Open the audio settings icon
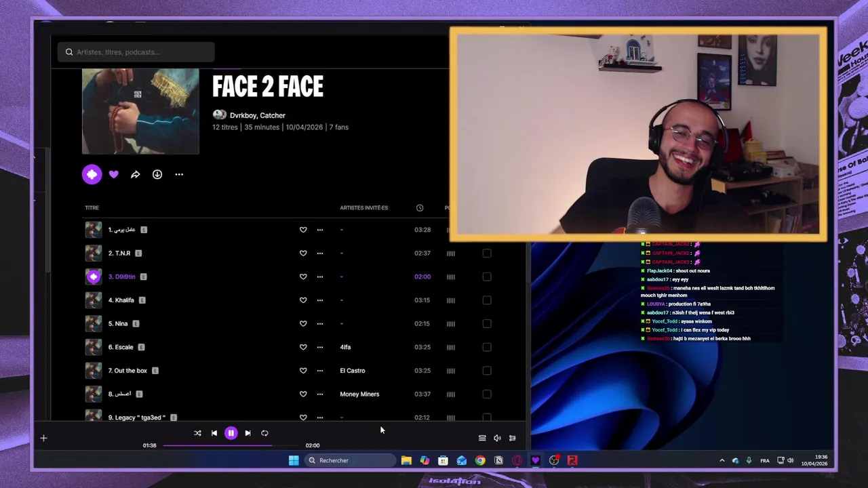Screen dimensions: 868x488 (513, 439)
